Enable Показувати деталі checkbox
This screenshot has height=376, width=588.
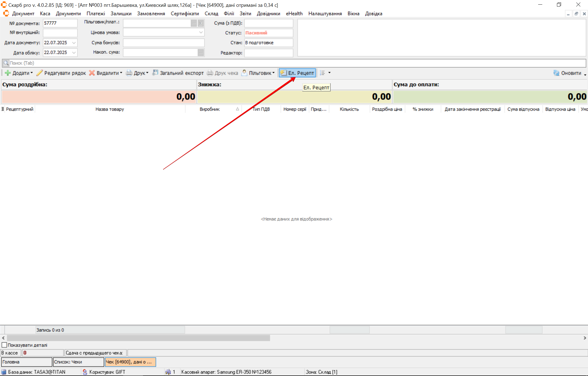click(x=4, y=345)
